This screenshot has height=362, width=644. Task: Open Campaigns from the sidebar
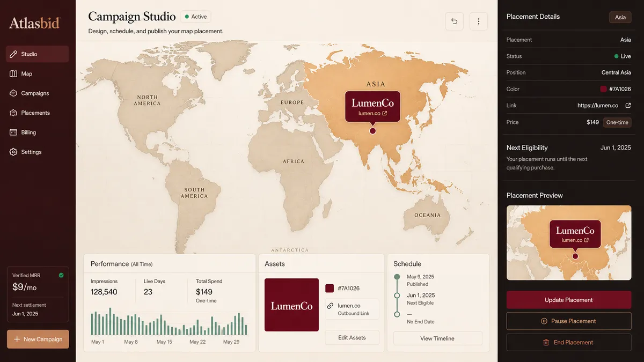[38, 93]
